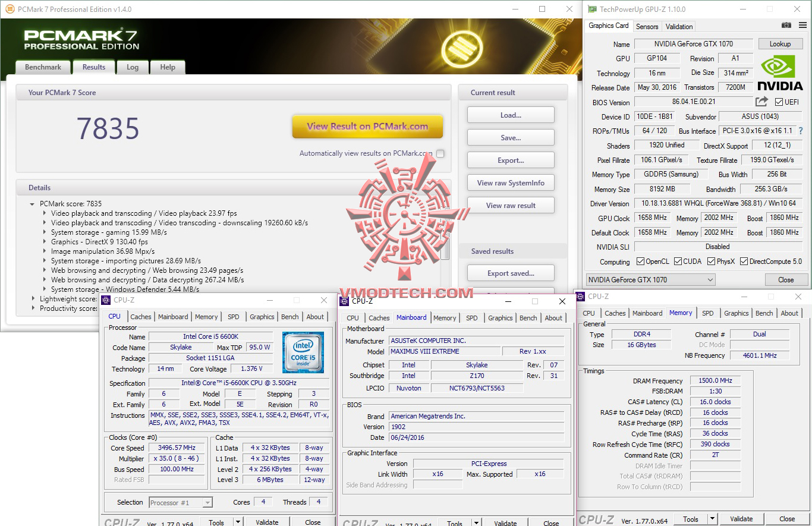812x526 pixels.
Task: Click the Lookup button in GPU-Z
Action: click(x=780, y=43)
